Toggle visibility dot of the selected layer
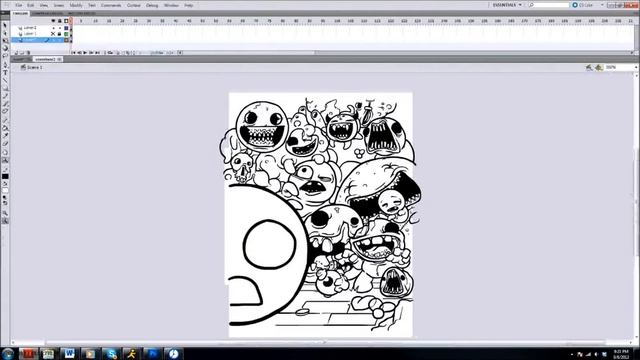The width and height of the screenshot is (640, 360). click(53, 40)
